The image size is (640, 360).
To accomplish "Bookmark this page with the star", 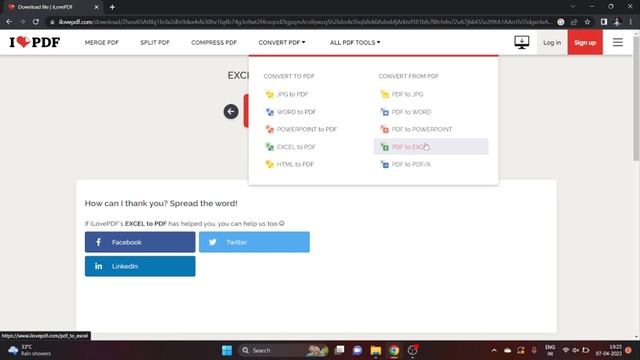I will (587, 22).
